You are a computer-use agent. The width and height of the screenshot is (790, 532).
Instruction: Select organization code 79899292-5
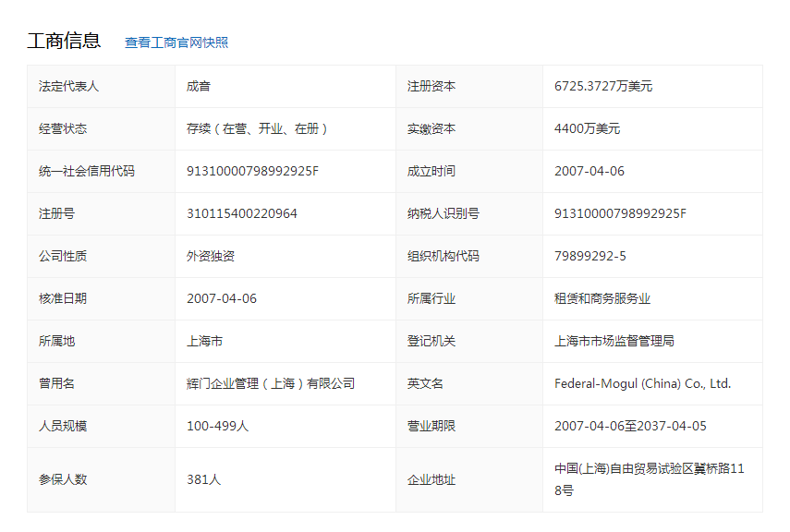(x=590, y=256)
